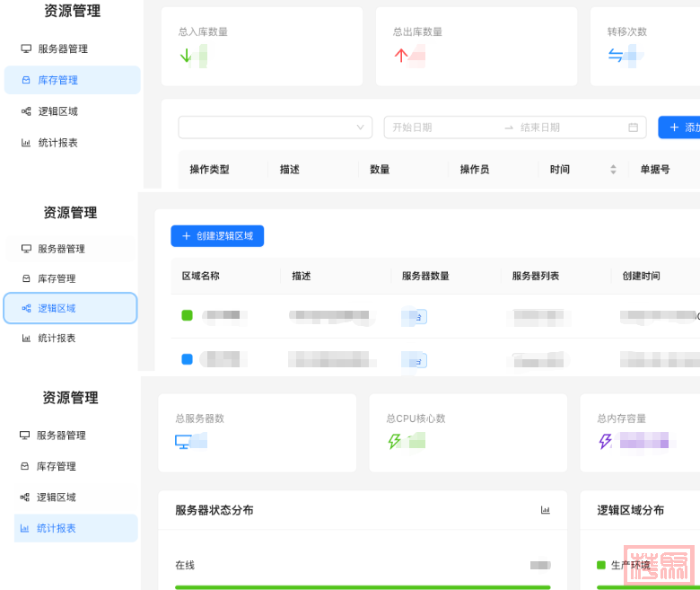The width and height of the screenshot is (700, 590).
Task: Click the blue 添加 button beside the date range
Action: click(680, 128)
